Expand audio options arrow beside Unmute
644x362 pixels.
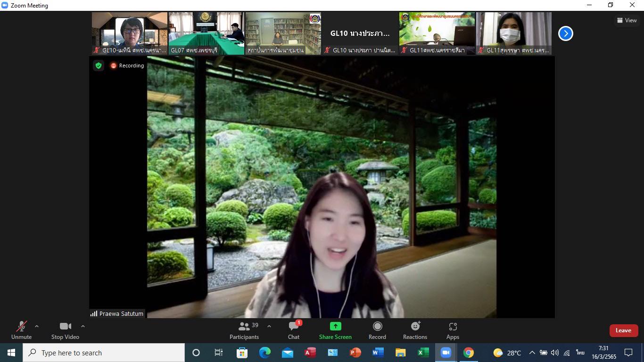[37, 326]
